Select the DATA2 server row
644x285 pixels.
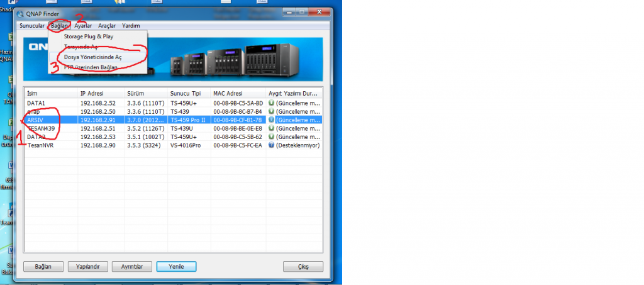click(173, 137)
